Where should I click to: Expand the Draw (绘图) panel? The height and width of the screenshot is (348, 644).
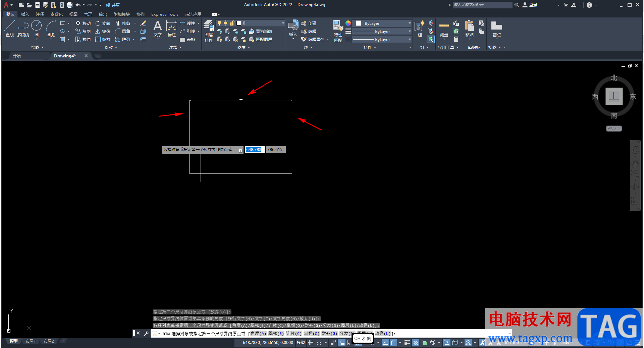(38, 47)
